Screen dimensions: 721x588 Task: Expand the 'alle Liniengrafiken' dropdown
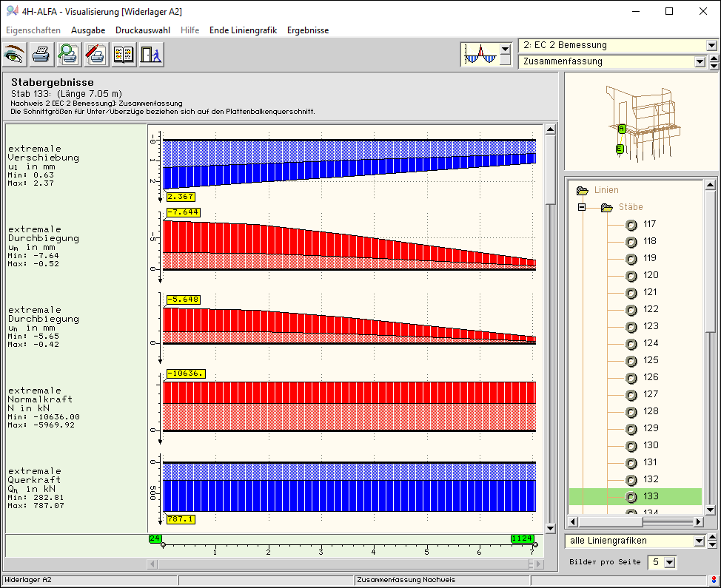(x=700, y=541)
